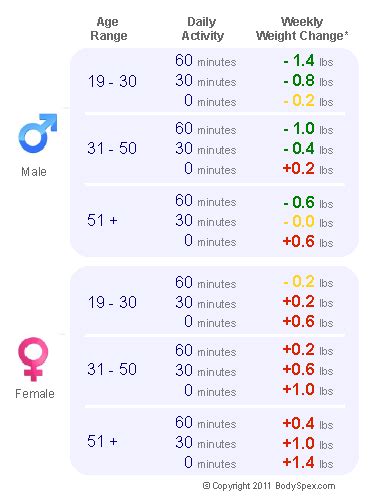Click the female 51 + age range
This screenshot has width=371, height=501.
tap(102, 441)
